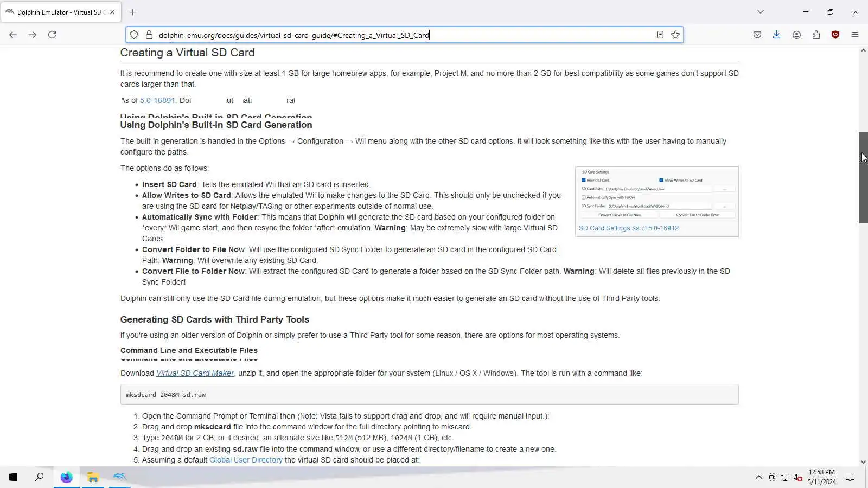
Task: Enlarge the SD Card Settings screenshot thumbnail
Action: [657, 195]
